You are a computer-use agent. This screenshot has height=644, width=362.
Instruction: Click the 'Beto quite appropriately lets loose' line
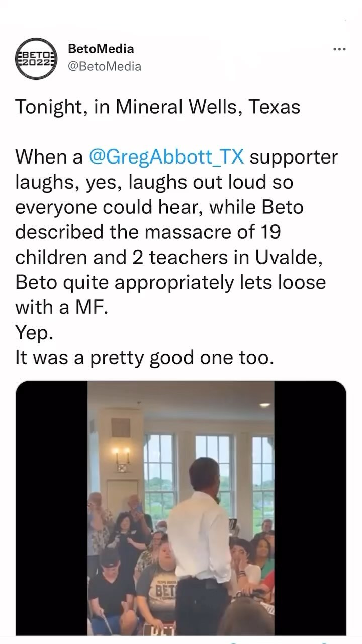170,282
